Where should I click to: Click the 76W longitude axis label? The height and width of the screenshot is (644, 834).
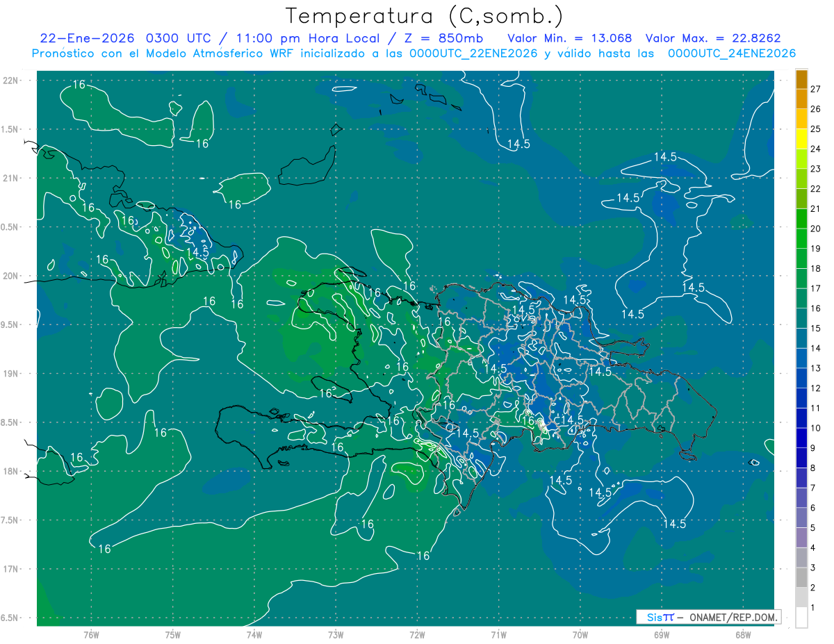point(91,634)
